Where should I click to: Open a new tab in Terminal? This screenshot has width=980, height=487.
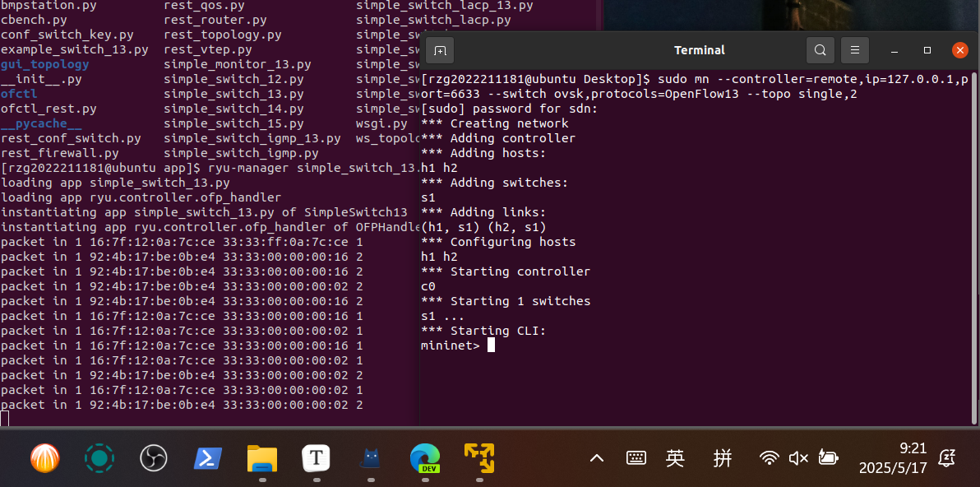[440, 50]
